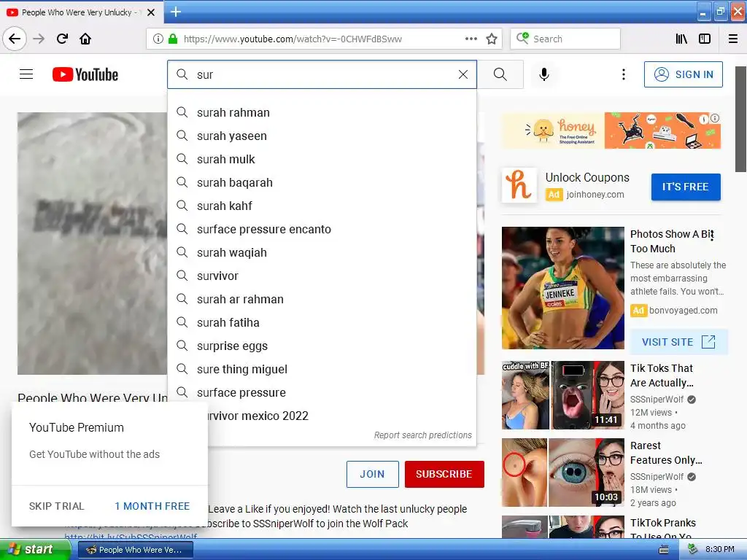Clear the YouTube search text with X
Screen dimensions: 747x560
463,74
